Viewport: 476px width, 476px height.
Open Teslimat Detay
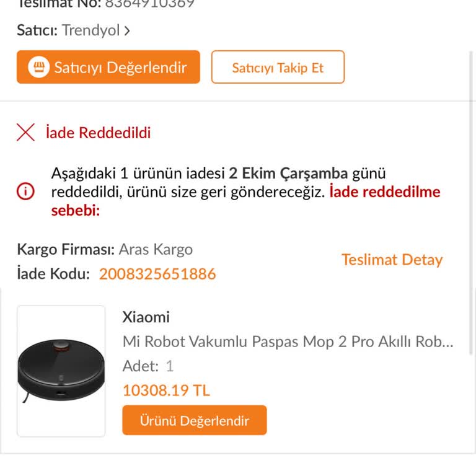pyautogui.click(x=392, y=260)
